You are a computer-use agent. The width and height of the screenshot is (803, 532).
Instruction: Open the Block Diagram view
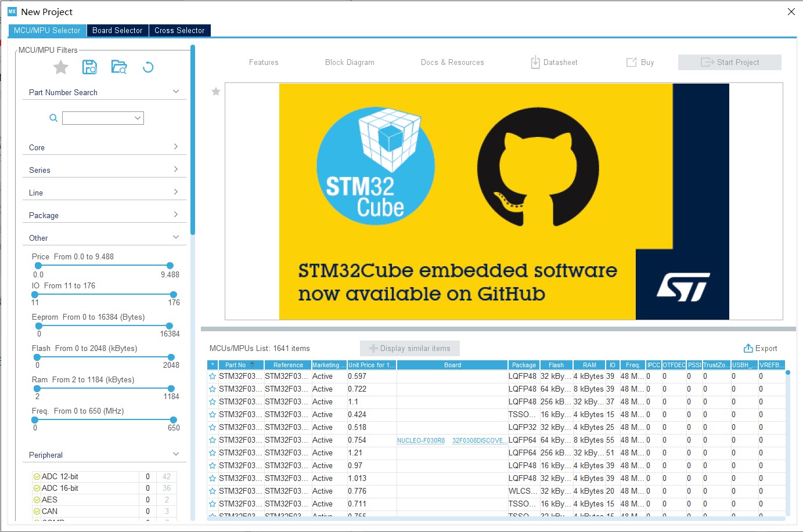click(x=350, y=62)
